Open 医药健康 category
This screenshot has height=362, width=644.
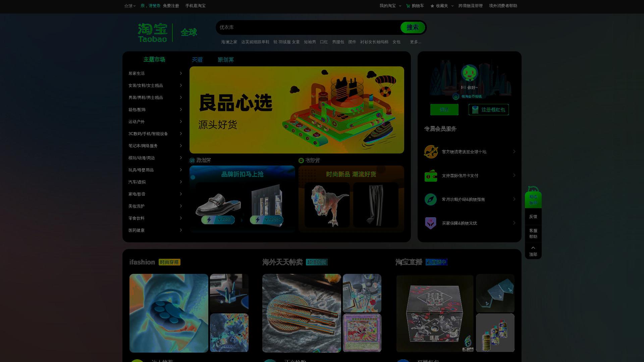[x=137, y=230]
